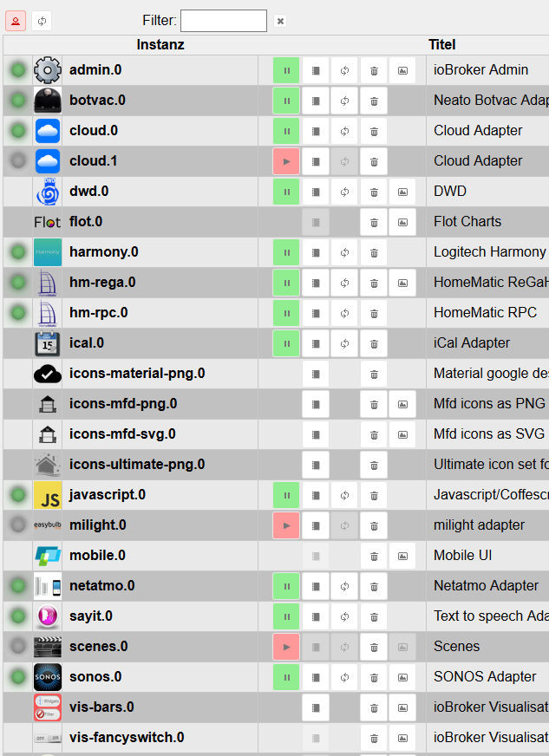Open settings for icons-material-png.0
Image resolution: width=549 pixels, height=756 pixels.
tap(316, 375)
